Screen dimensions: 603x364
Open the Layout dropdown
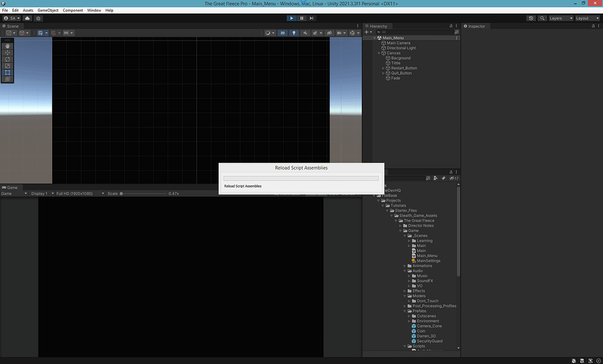[585, 18]
